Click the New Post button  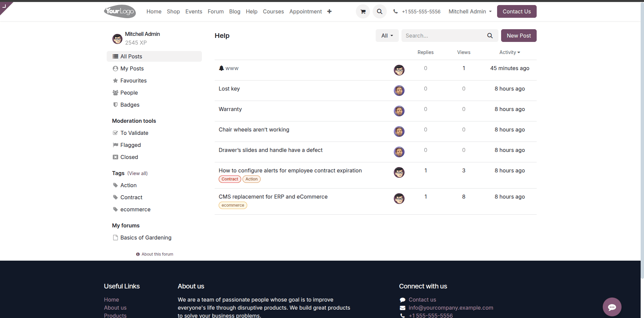519,36
